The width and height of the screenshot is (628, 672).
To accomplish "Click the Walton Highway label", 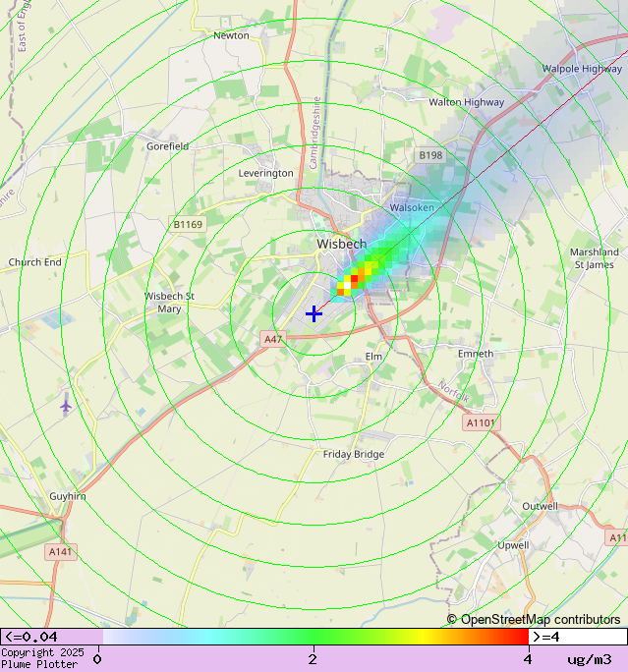I will coord(467,102).
